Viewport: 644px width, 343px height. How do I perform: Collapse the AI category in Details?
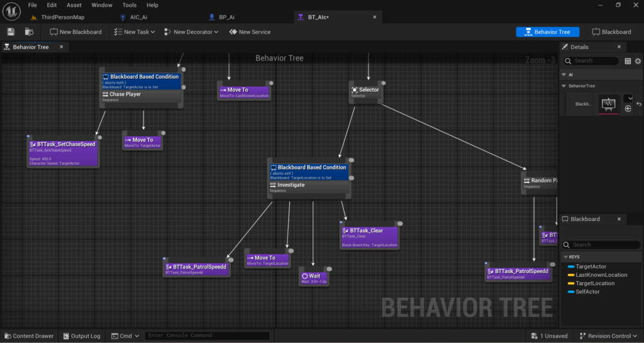click(x=564, y=75)
